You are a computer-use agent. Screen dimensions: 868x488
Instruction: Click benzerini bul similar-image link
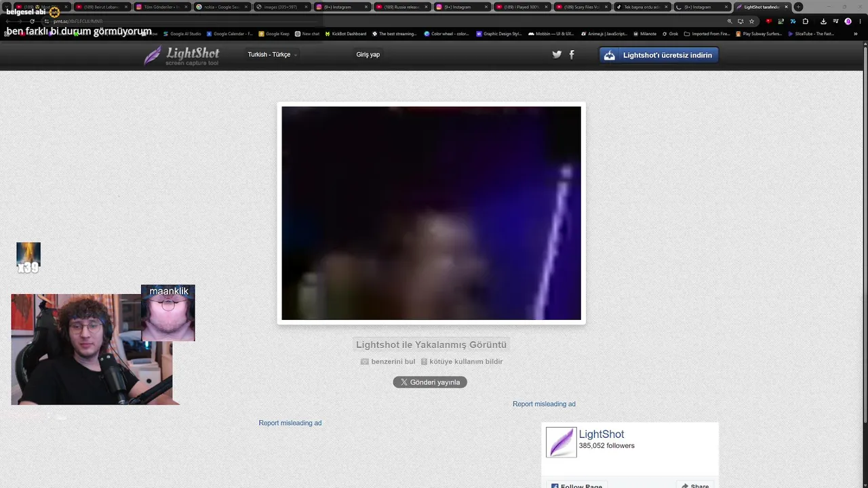tap(388, 362)
